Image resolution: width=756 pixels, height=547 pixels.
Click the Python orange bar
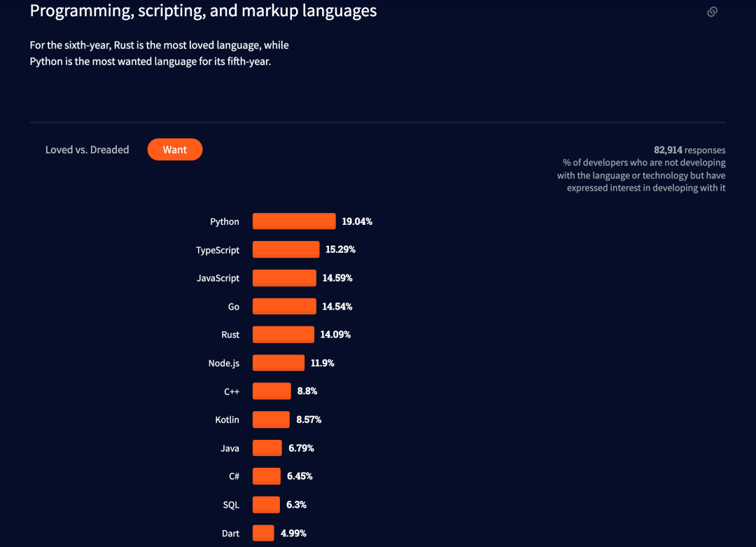click(x=294, y=221)
